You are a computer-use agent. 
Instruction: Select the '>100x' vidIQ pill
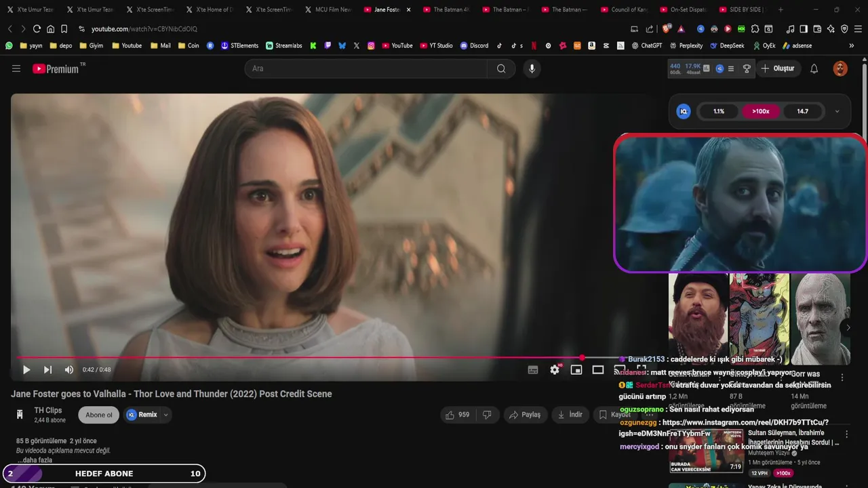[761, 111]
